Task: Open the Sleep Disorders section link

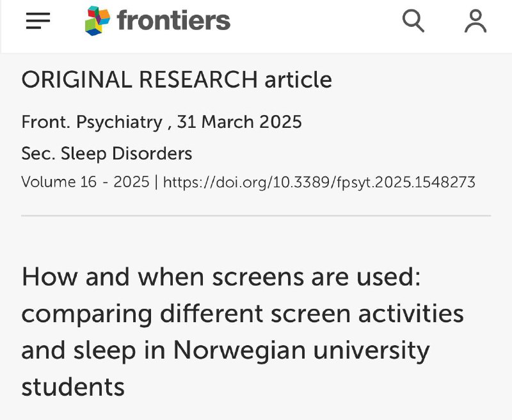Action: [x=126, y=153]
